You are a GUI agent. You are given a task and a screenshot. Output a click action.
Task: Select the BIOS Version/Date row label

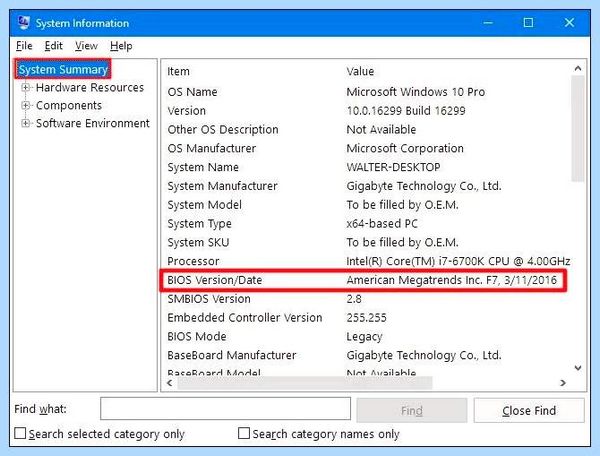point(215,280)
